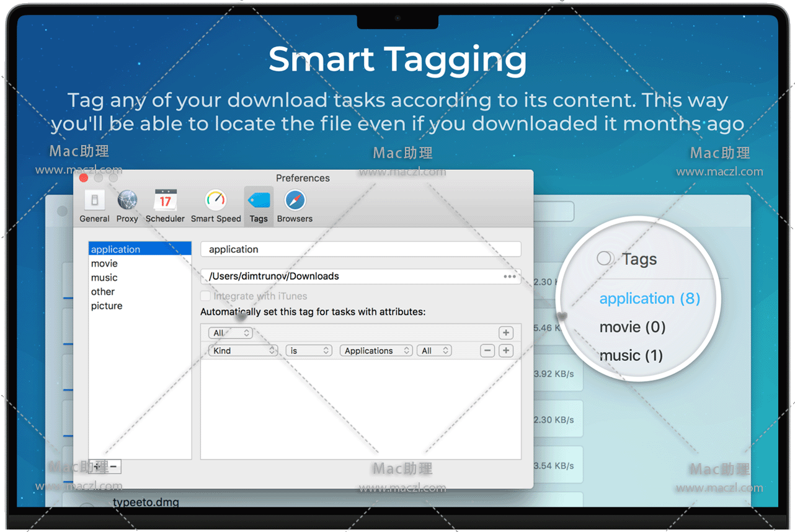This screenshot has width=795, height=532.
Task: Open the General preferences pane
Action: (94, 206)
